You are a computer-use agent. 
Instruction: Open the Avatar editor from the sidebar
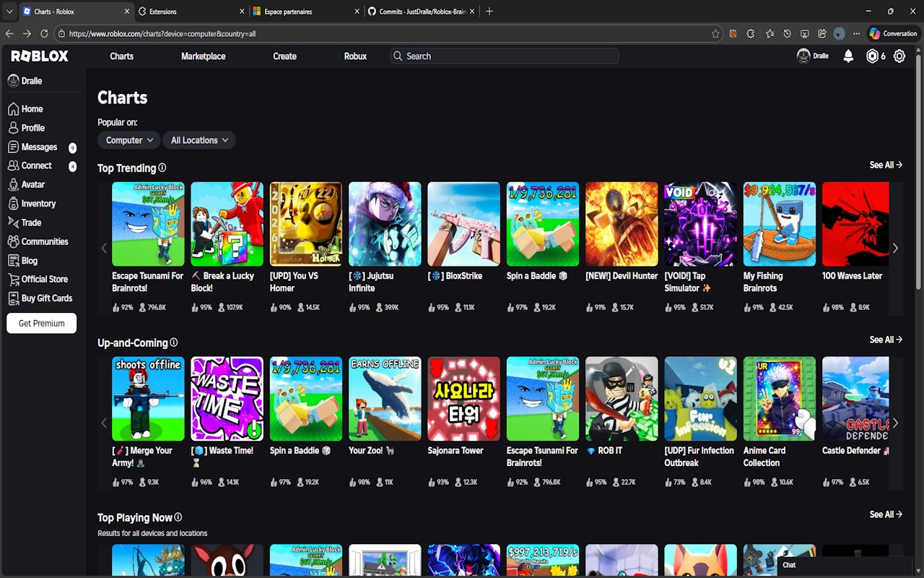26,185
